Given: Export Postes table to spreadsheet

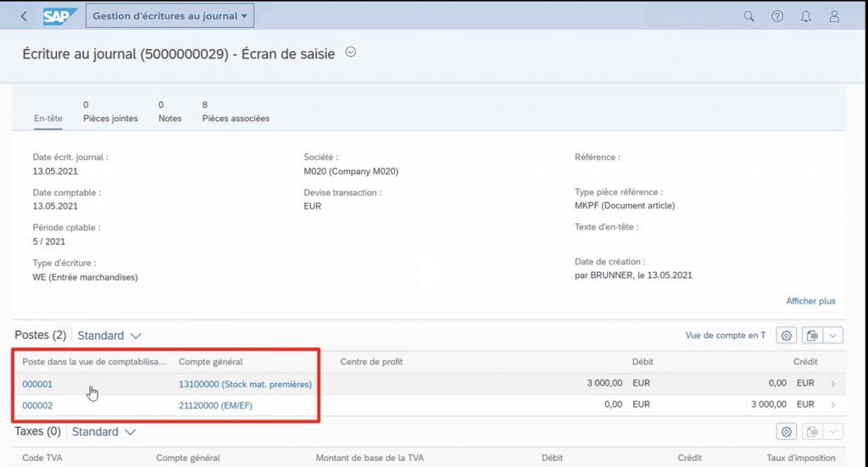Looking at the screenshot, I should pos(813,336).
